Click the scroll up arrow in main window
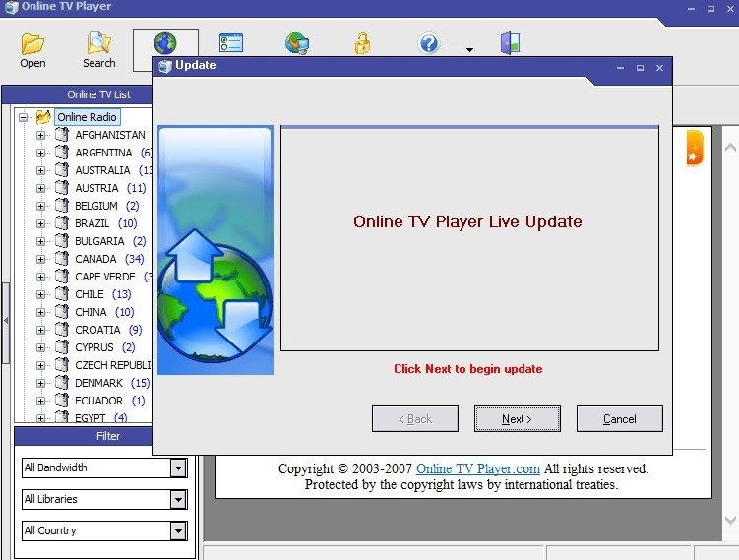 coord(730,148)
